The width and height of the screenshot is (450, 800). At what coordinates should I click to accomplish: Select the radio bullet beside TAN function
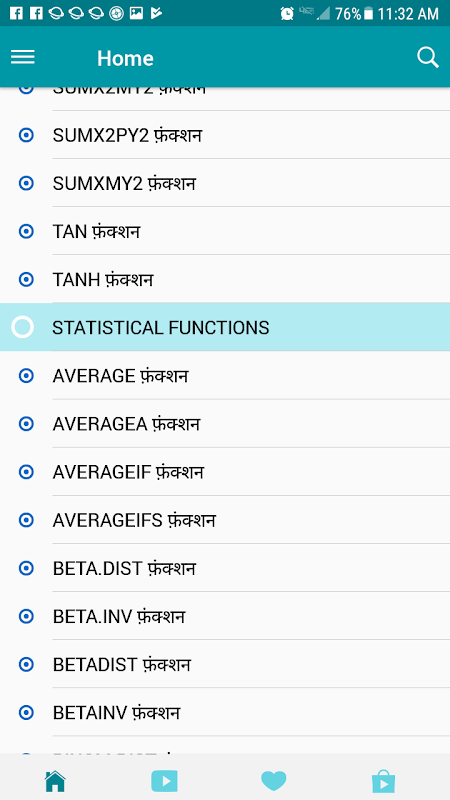(26, 232)
